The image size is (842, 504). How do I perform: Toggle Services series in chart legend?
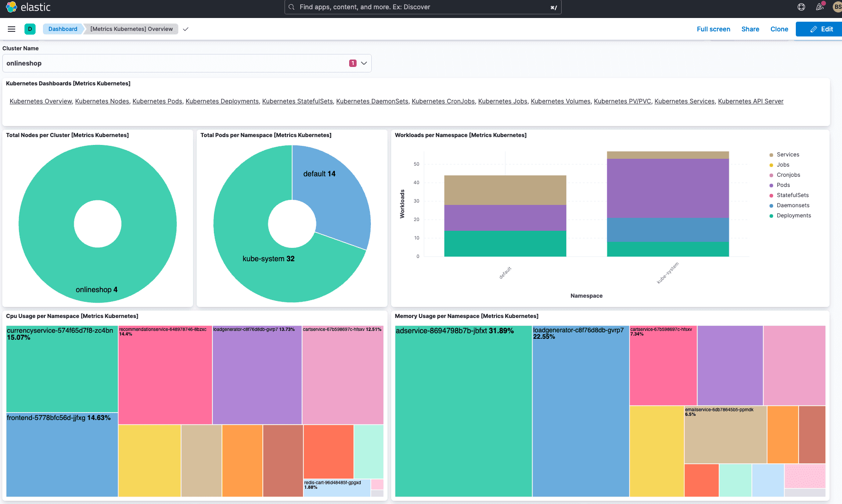(787, 155)
